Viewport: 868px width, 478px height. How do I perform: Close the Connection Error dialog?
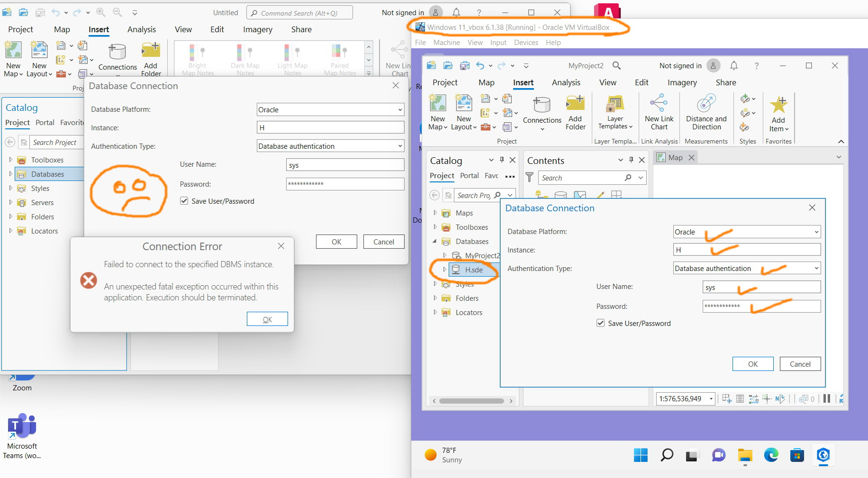pyautogui.click(x=281, y=246)
